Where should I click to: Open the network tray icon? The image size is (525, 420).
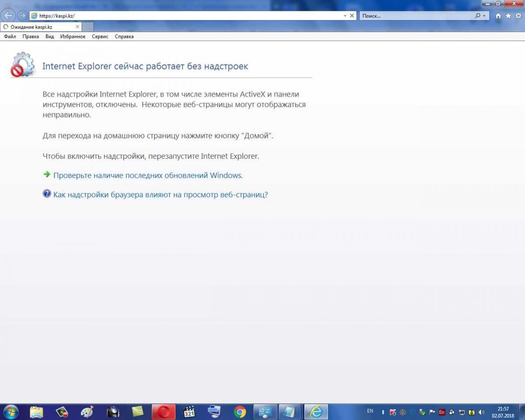coord(462,412)
